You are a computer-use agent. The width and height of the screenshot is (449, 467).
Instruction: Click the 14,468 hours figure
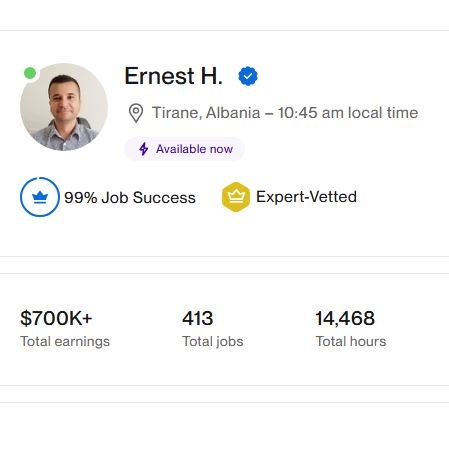tap(345, 318)
